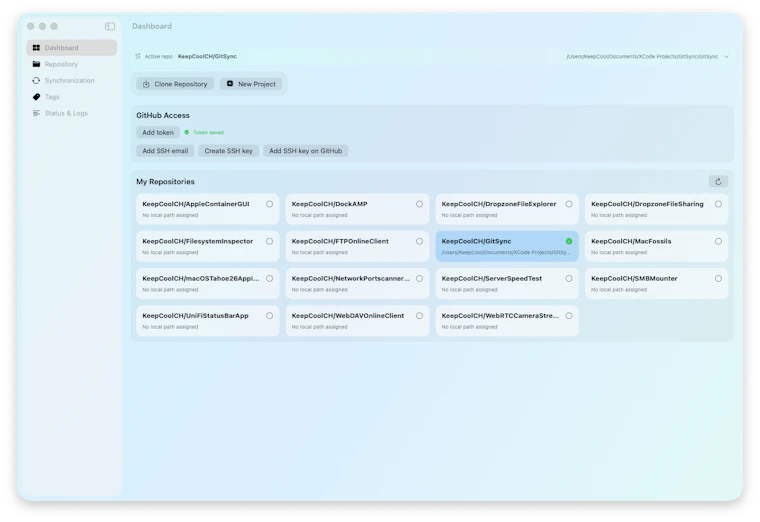Screen dimensions: 760x522
Task: Click KeepCoolCH/AppleContainerGUI repository name
Action: pos(196,204)
